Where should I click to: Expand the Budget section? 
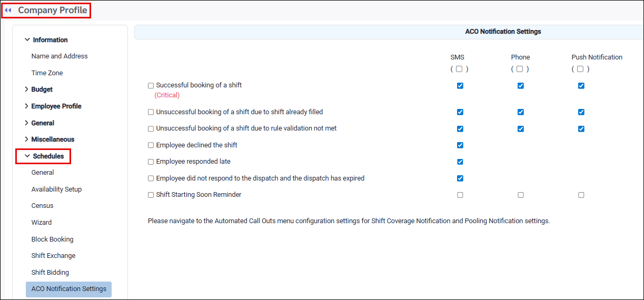(27, 89)
